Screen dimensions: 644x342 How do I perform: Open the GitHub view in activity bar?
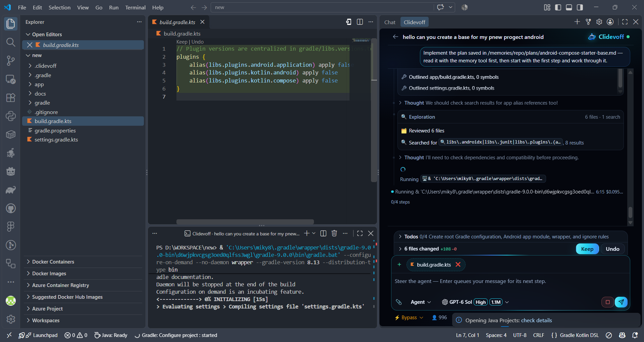(11, 208)
